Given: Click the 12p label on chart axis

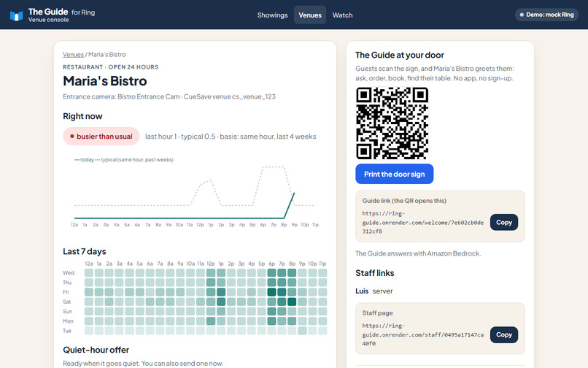Looking at the screenshot, I should (x=200, y=225).
